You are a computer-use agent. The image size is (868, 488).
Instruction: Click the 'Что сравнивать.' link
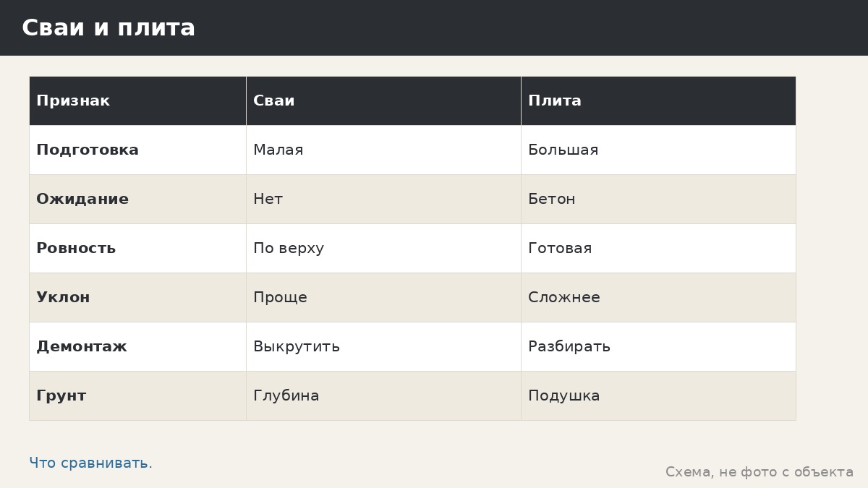coord(90,463)
